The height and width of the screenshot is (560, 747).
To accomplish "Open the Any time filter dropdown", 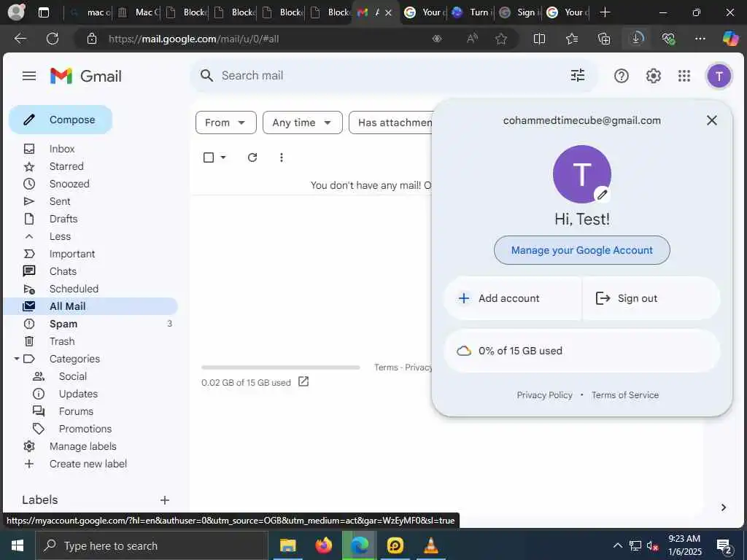I will (303, 122).
